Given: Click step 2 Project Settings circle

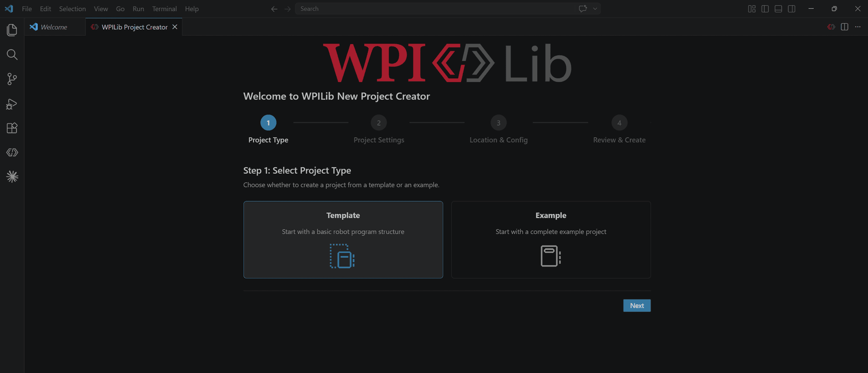Looking at the screenshot, I should click(x=378, y=123).
